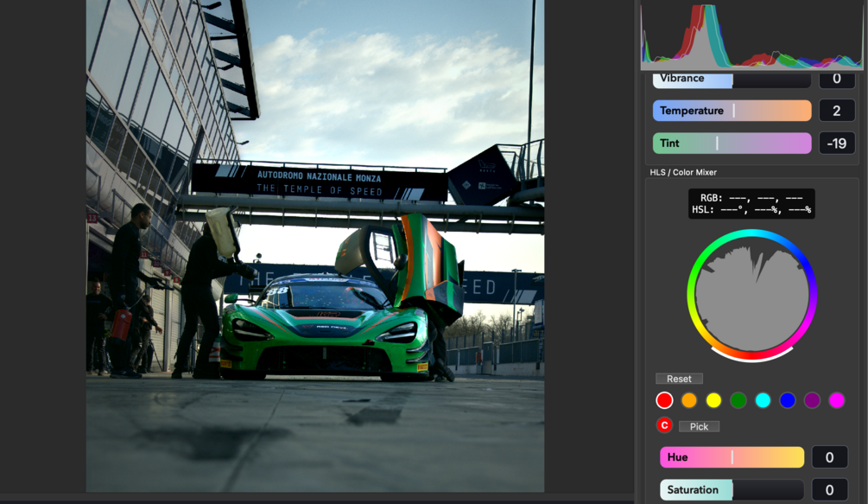This screenshot has width=868, height=504.
Task: Click the race car photo preview
Action: point(315,246)
